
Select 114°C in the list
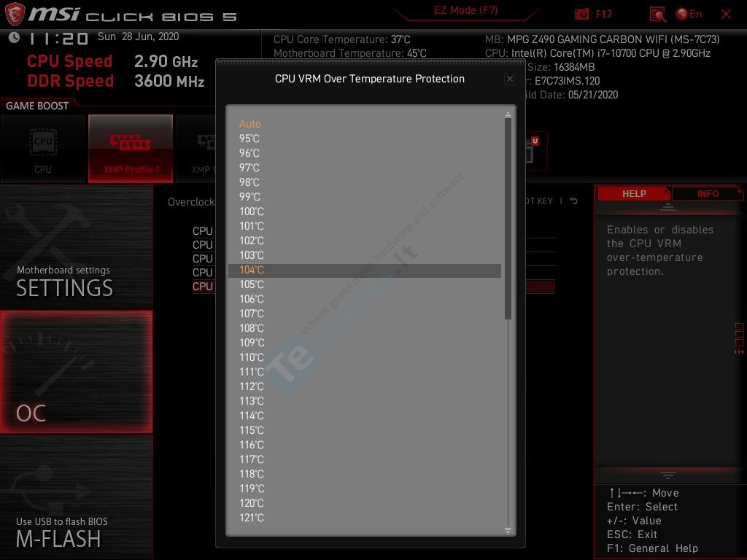coord(365,416)
